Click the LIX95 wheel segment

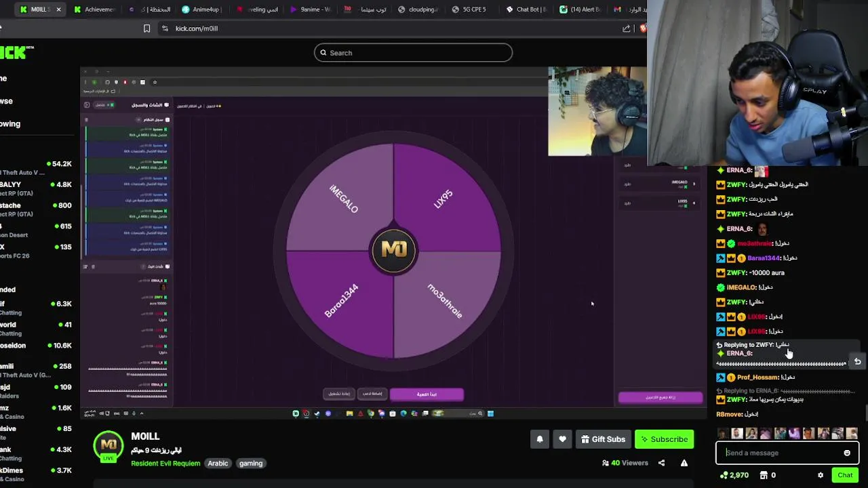443,199
